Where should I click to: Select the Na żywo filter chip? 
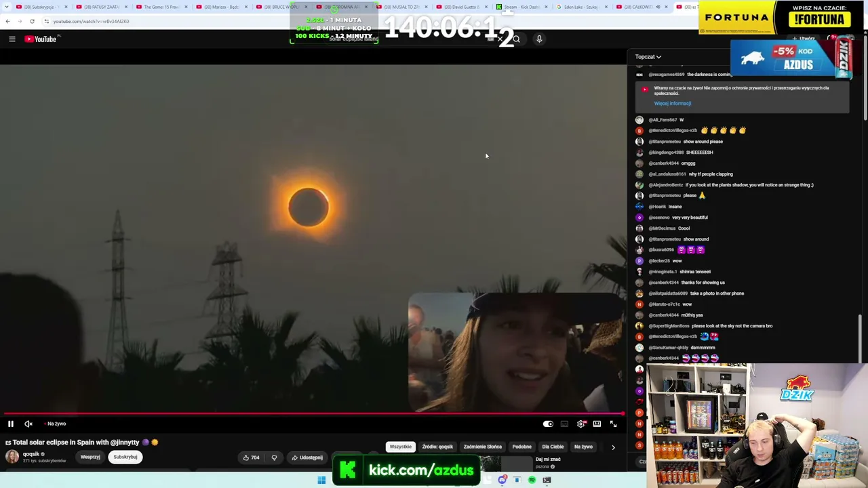(x=583, y=447)
